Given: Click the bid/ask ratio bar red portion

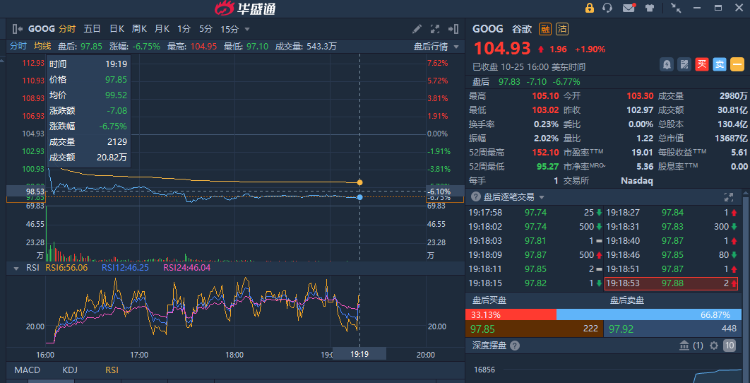Looking at the screenshot, I should click(510, 315).
